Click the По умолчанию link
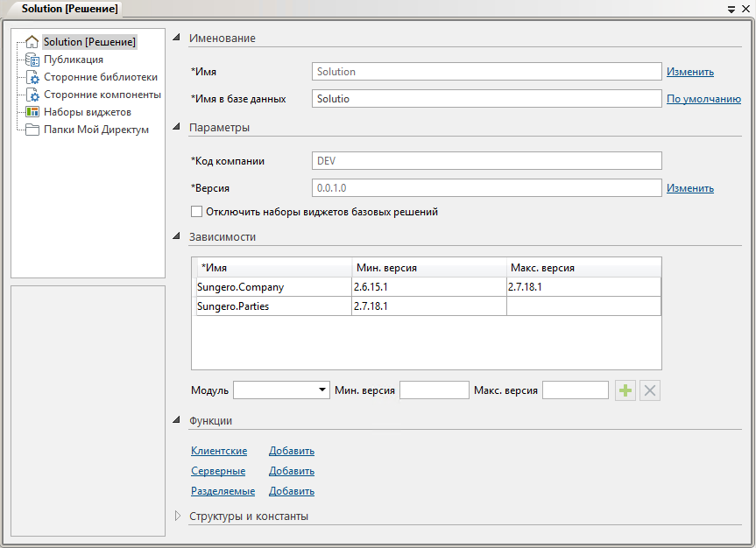 [x=703, y=99]
